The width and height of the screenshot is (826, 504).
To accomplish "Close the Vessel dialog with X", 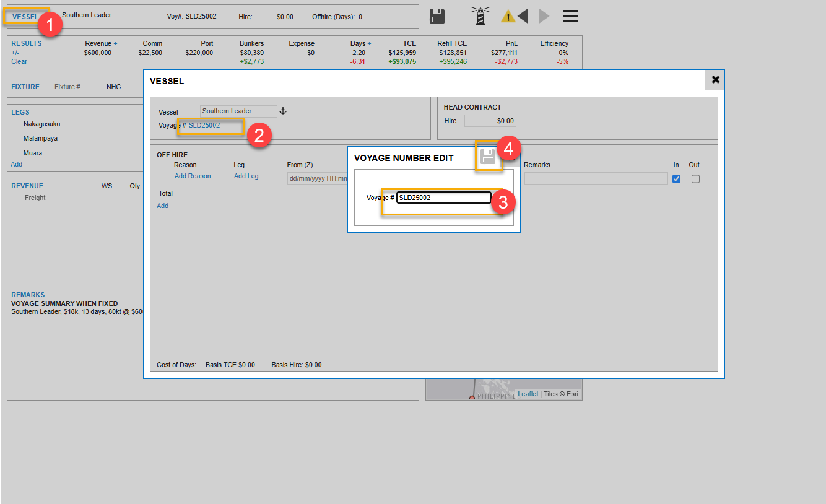I will [x=715, y=80].
